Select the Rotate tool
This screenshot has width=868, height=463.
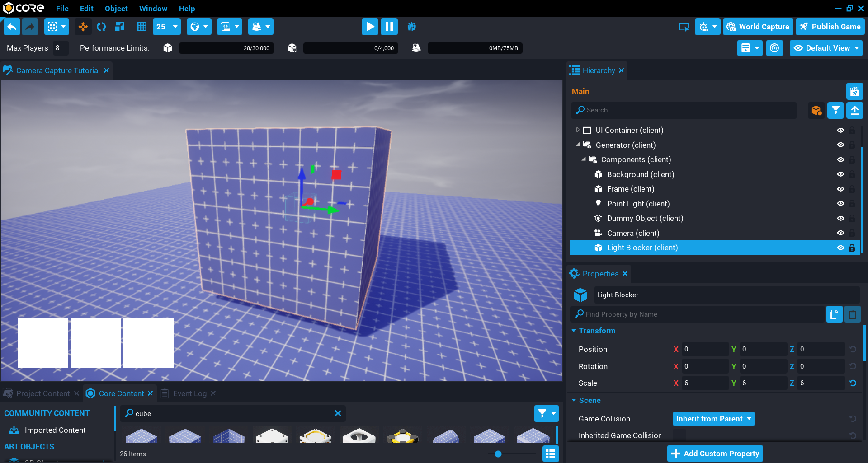[x=101, y=27]
